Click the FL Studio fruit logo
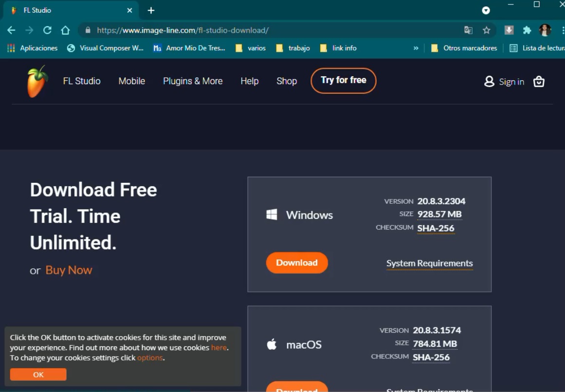Image resolution: width=565 pixels, height=392 pixels. pyautogui.click(x=37, y=81)
